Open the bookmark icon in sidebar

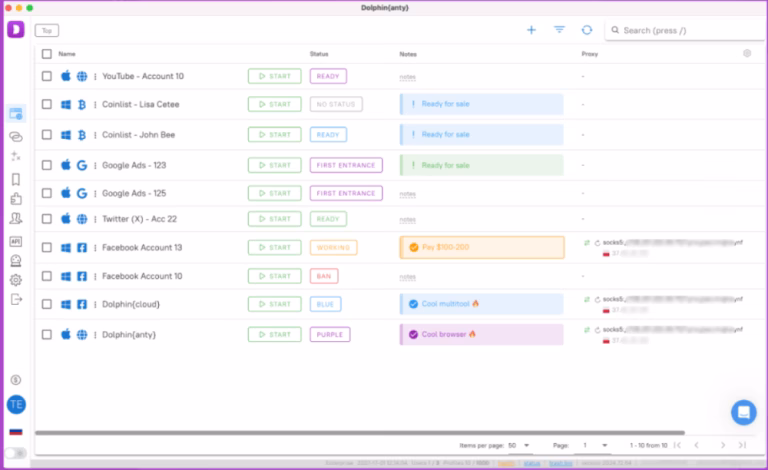(x=15, y=179)
